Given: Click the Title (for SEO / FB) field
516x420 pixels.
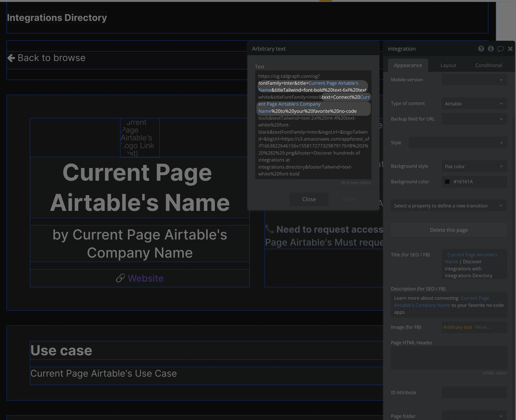Looking at the screenshot, I should point(474,264).
